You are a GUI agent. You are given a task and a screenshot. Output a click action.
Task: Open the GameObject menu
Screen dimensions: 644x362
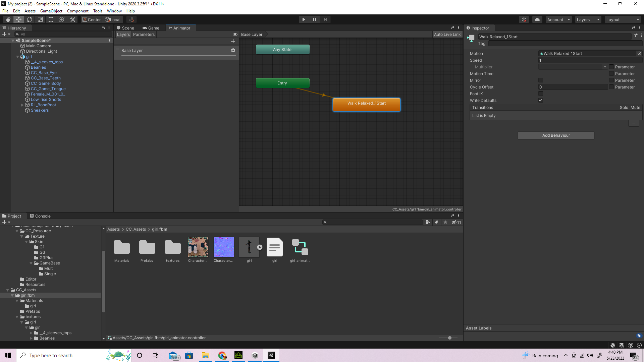pyautogui.click(x=51, y=11)
